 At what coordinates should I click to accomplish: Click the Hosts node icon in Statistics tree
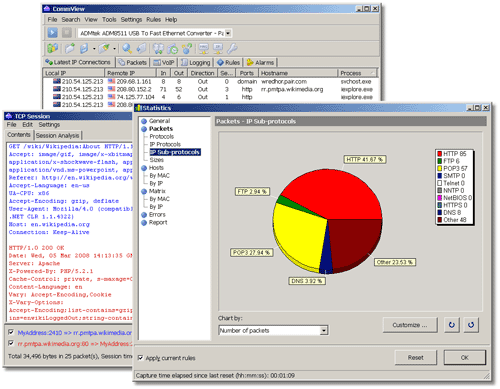point(144,168)
